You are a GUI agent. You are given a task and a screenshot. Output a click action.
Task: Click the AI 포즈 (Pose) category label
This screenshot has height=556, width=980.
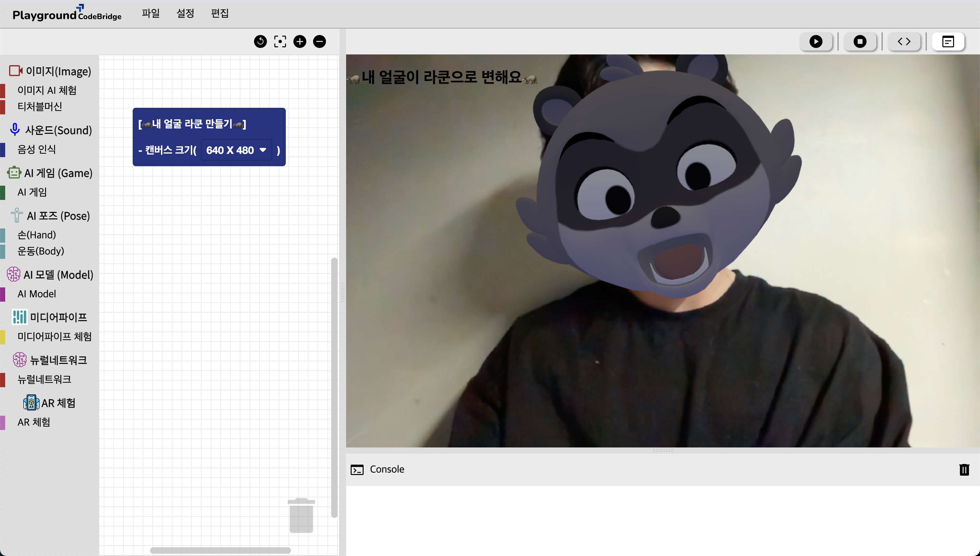(58, 216)
